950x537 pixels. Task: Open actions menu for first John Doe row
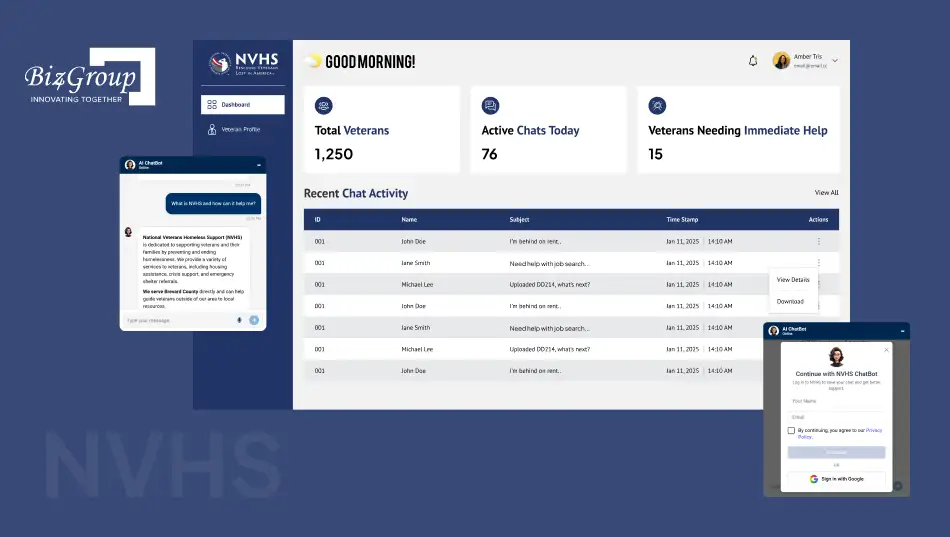pos(819,241)
